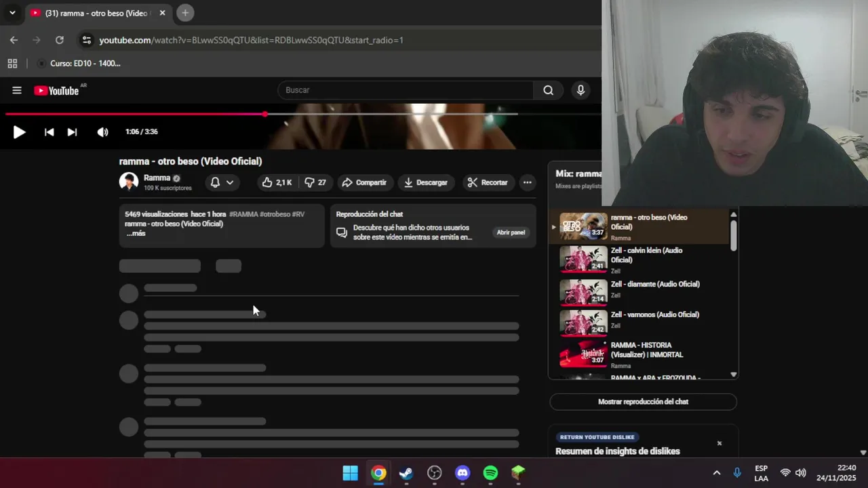This screenshot has width=868, height=488.
Task: Open Discord from taskbar
Action: pos(462,473)
